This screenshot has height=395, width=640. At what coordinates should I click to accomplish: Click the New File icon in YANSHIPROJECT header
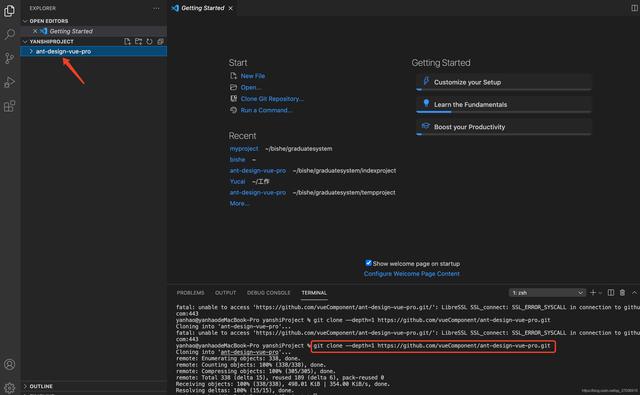[x=127, y=42]
